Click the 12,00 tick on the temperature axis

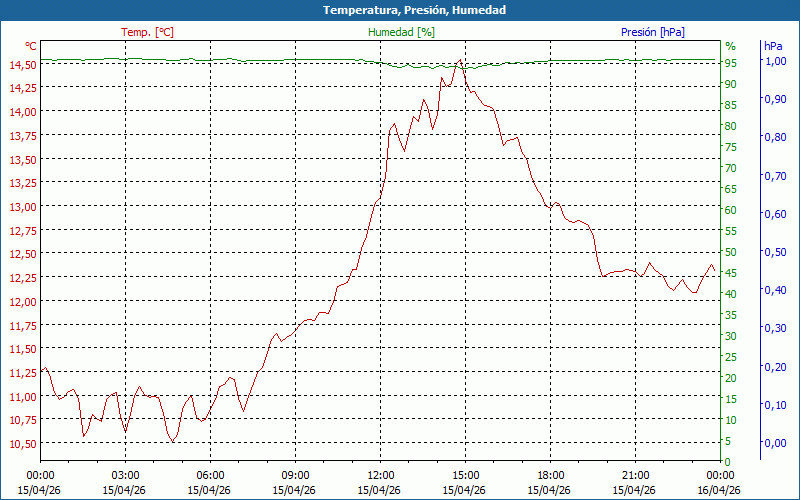pos(22,302)
